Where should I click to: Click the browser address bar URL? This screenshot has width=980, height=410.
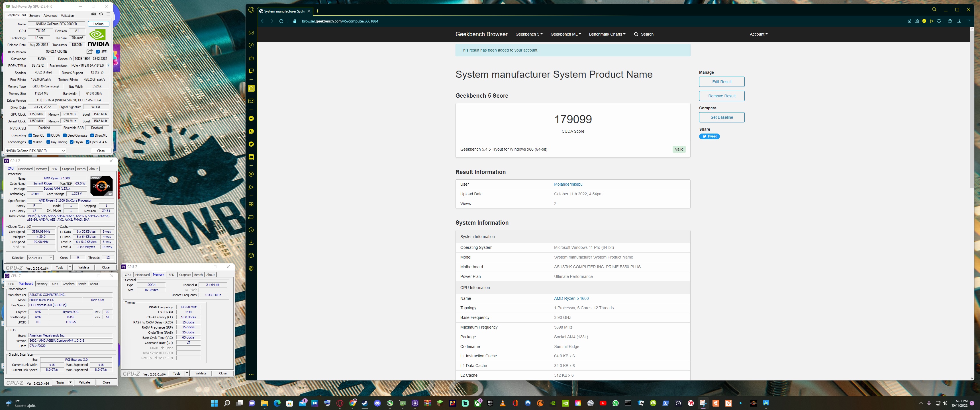pos(340,21)
